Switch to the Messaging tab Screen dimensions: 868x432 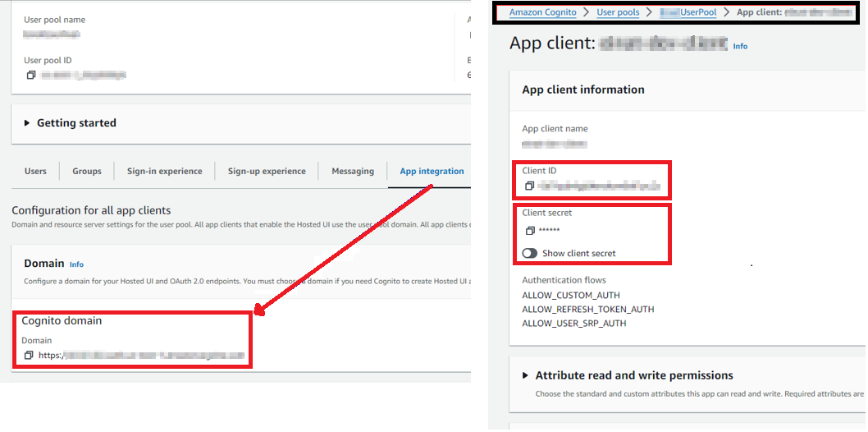(353, 171)
